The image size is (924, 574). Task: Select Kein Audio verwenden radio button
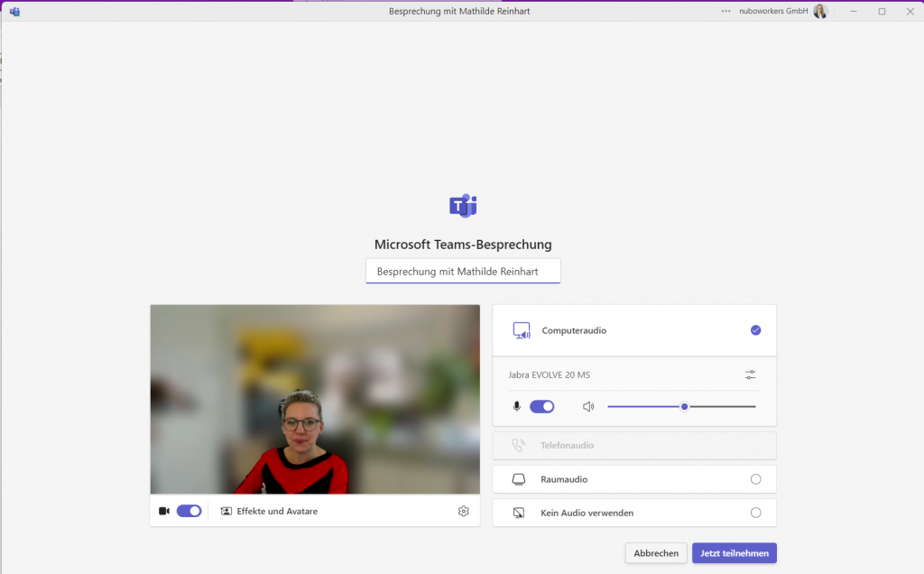point(755,513)
